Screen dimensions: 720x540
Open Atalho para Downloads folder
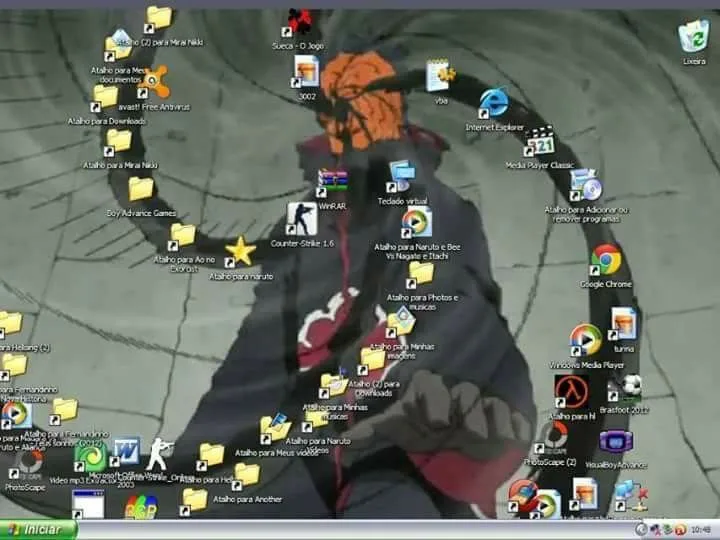tap(105, 98)
